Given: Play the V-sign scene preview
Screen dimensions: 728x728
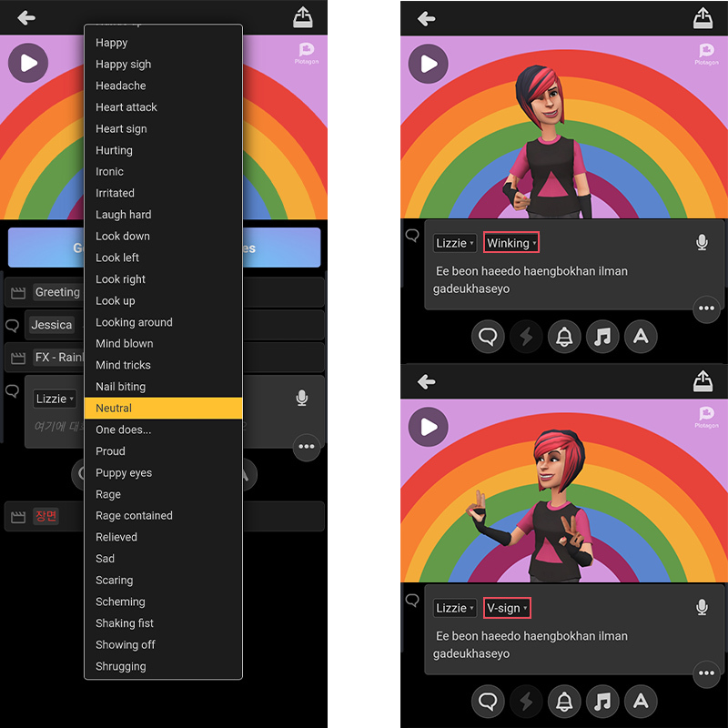Looking at the screenshot, I should point(428,427).
